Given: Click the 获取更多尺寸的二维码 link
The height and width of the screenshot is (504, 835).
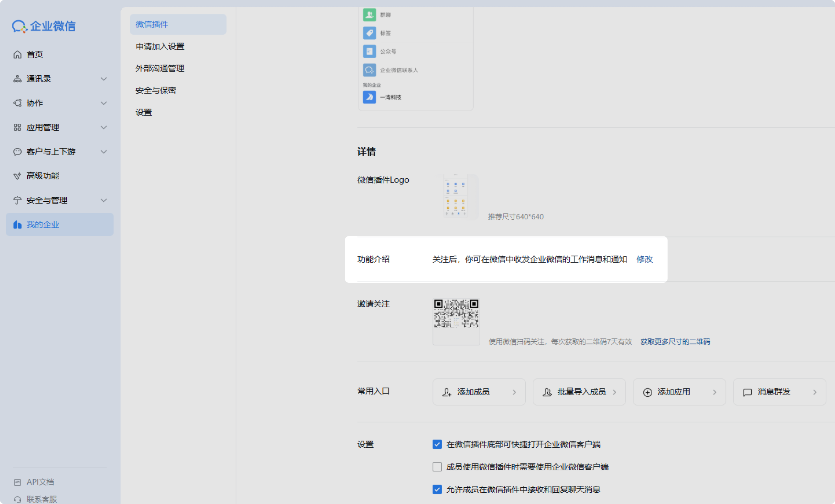Looking at the screenshot, I should (675, 342).
